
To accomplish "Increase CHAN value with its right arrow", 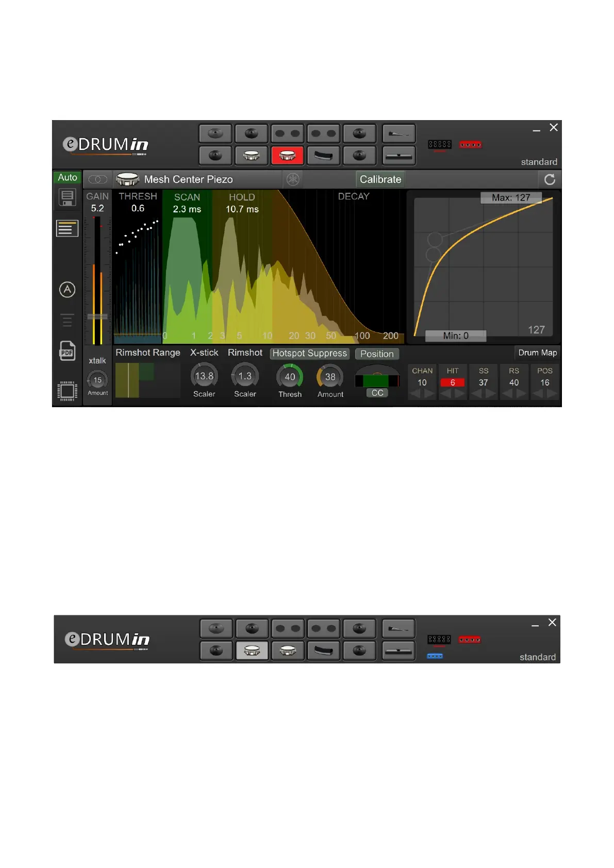I will [x=429, y=394].
